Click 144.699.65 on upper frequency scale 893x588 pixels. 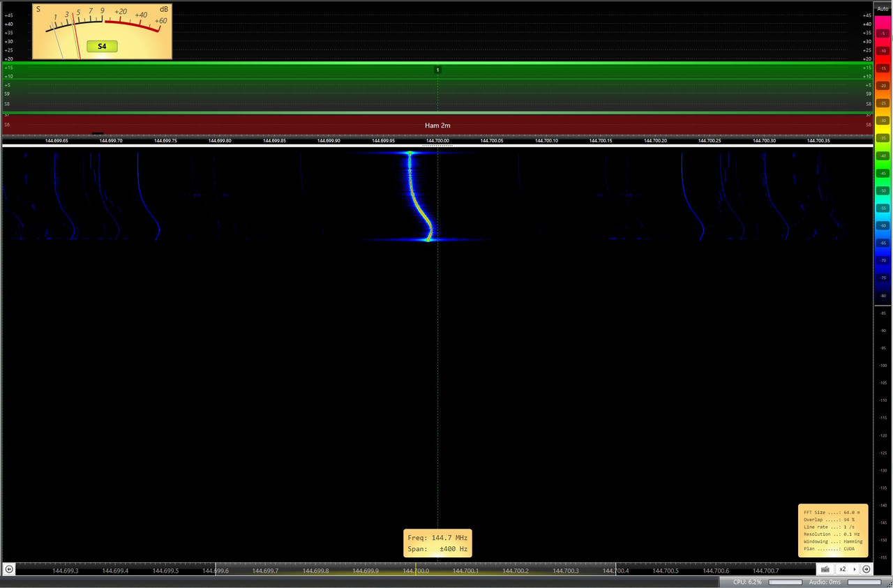pyautogui.click(x=57, y=140)
